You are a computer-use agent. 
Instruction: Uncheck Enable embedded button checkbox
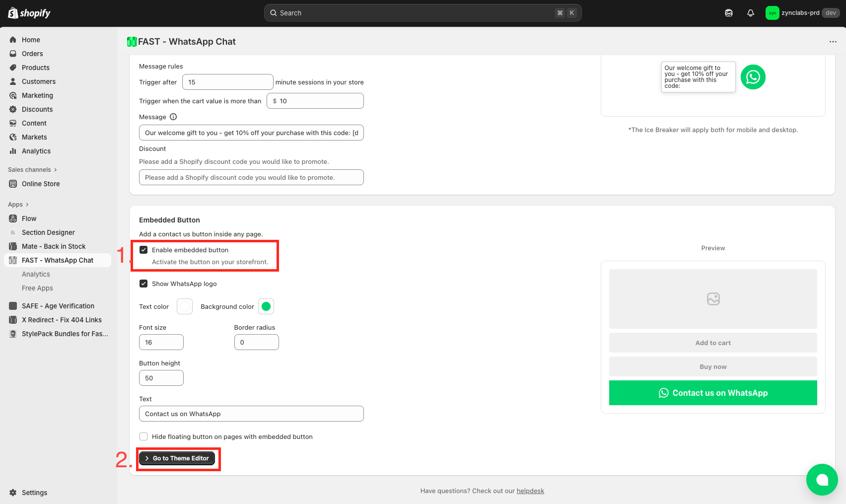pyautogui.click(x=143, y=250)
